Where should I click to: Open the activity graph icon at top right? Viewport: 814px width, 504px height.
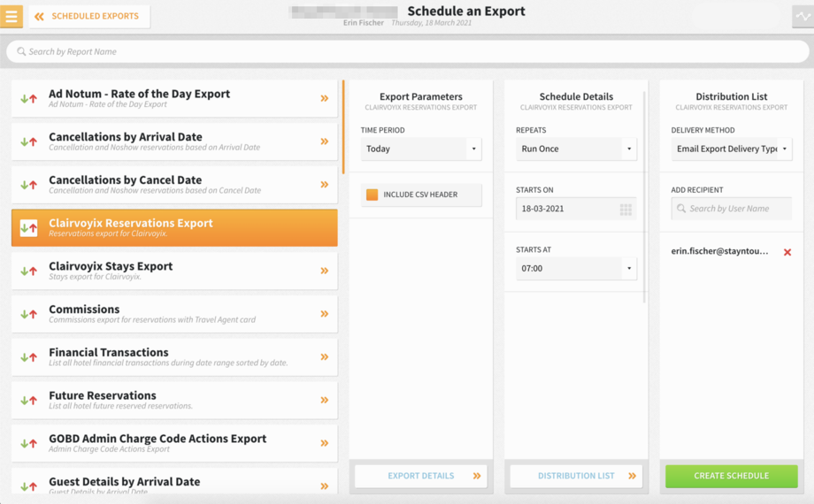802,16
